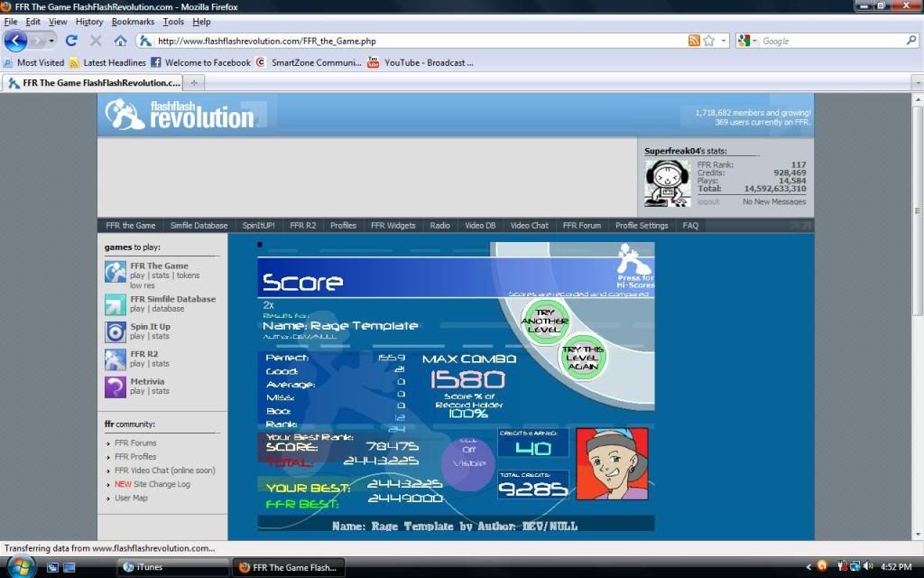The width and height of the screenshot is (924, 578).
Task: Click the Try This Level Again button
Action: tap(582, 357)
